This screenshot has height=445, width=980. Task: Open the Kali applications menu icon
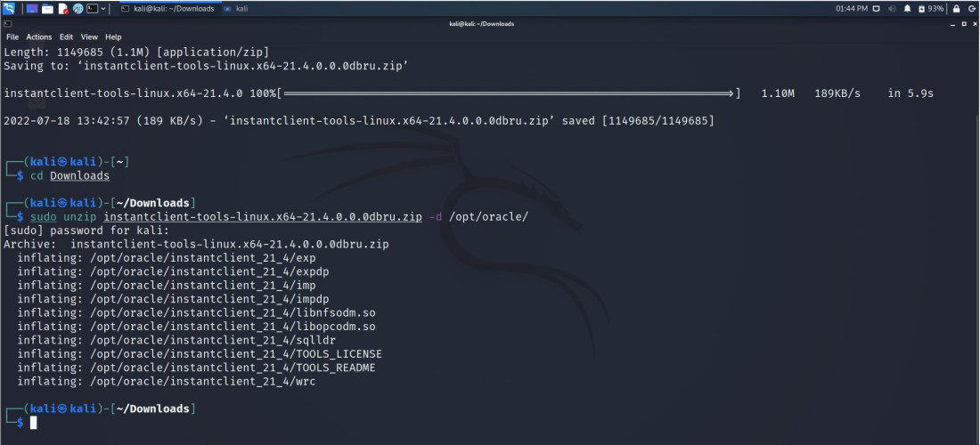coord(9,8)
